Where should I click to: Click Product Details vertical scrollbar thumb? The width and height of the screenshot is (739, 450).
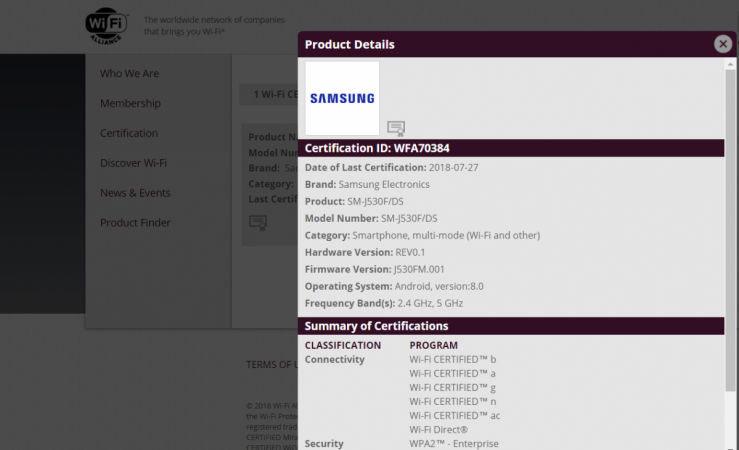[x=730, y=230]
